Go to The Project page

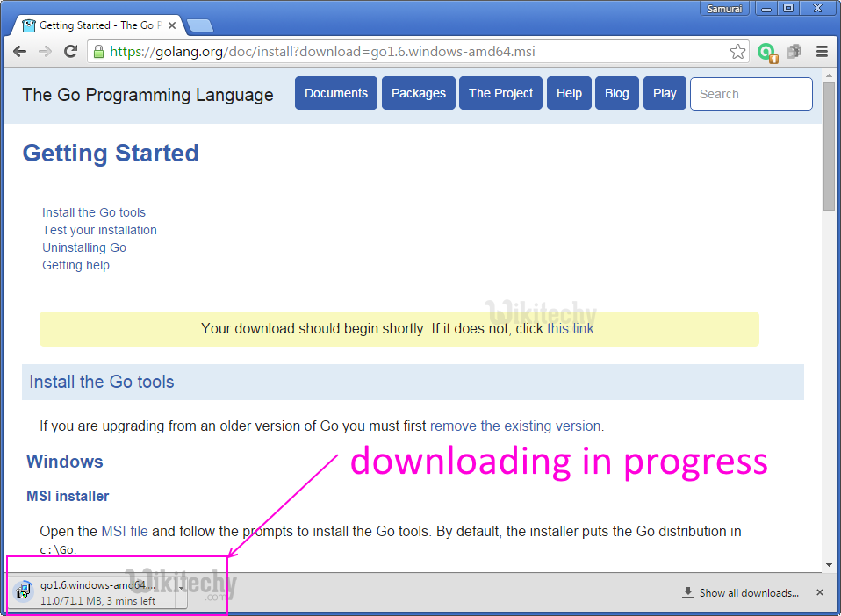click(x=500, y=93)
